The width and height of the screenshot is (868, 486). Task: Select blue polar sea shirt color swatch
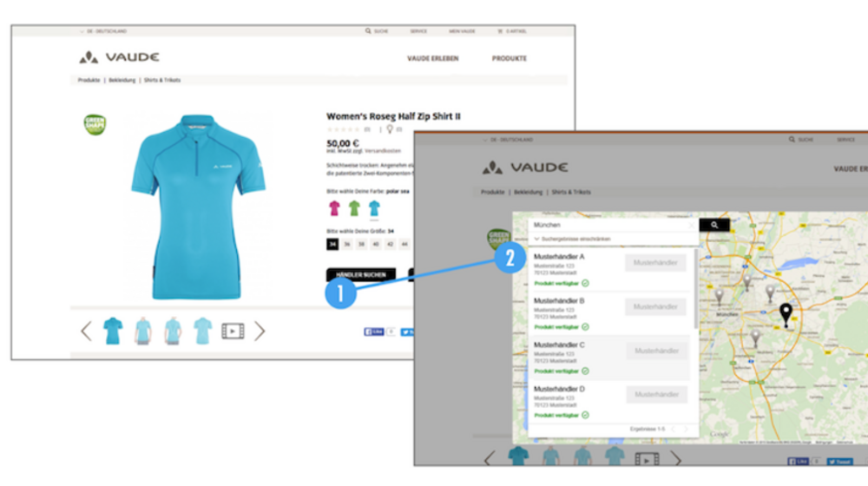tap(374, 208)
